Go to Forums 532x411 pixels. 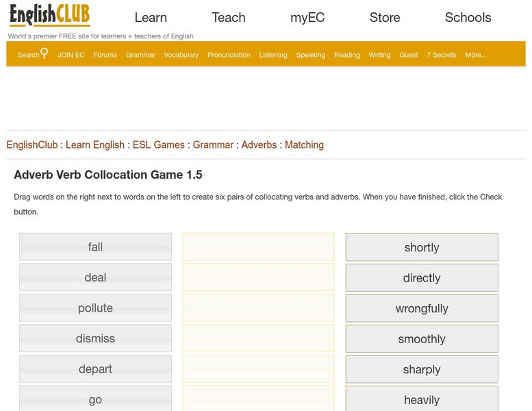pos(105,55)
